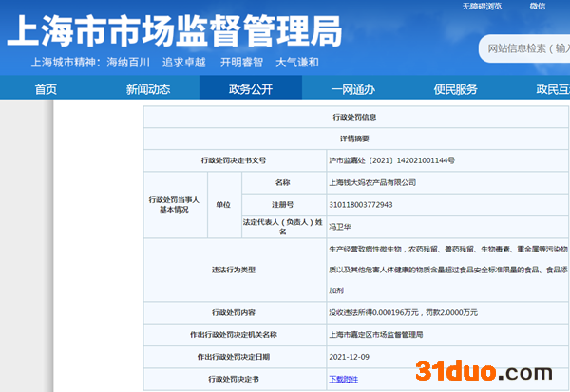Open the 新闻动态 navigation tab
Screen dimensions: 570x392
147,89
